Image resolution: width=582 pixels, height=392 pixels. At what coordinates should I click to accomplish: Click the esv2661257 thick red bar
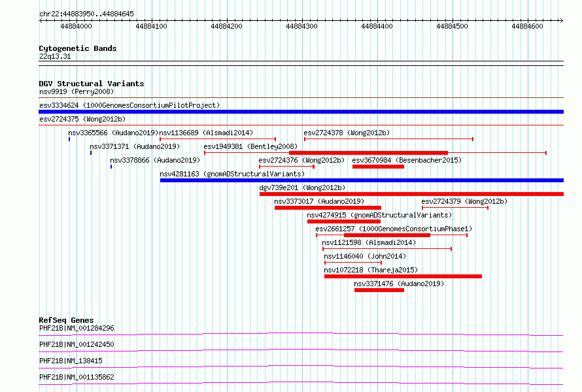387,235
